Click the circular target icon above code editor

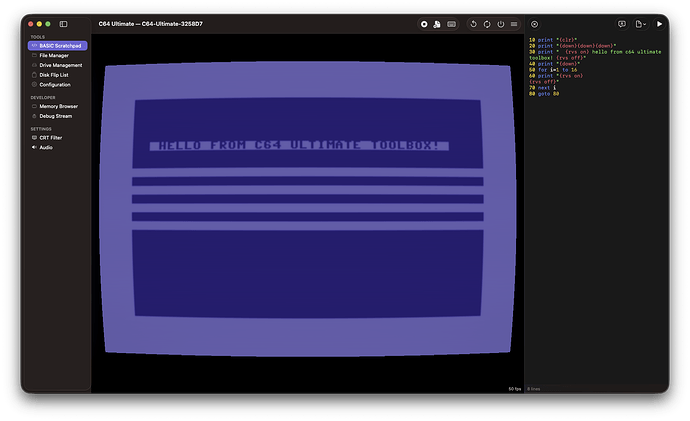tap(534, 24)
